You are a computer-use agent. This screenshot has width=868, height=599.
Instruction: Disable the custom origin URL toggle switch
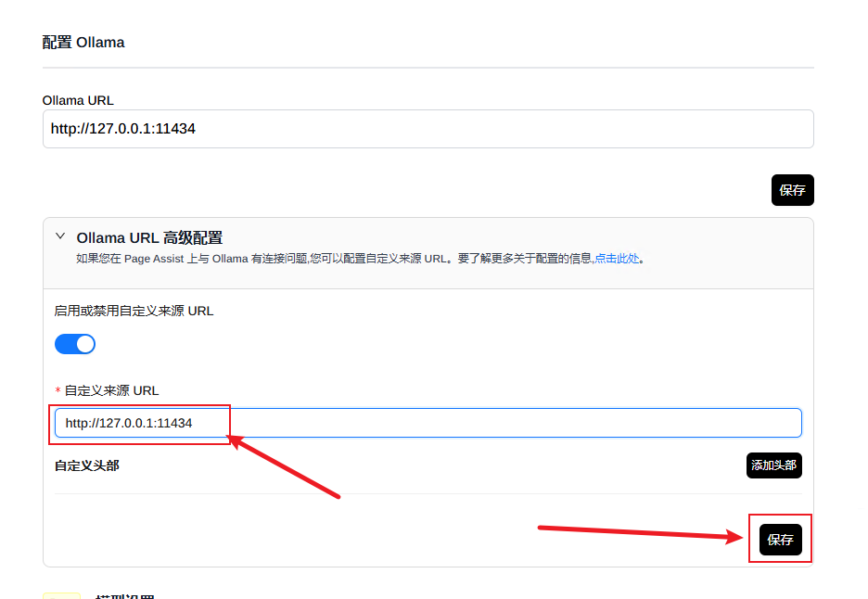pyautogui.click(x=75, y=344)
